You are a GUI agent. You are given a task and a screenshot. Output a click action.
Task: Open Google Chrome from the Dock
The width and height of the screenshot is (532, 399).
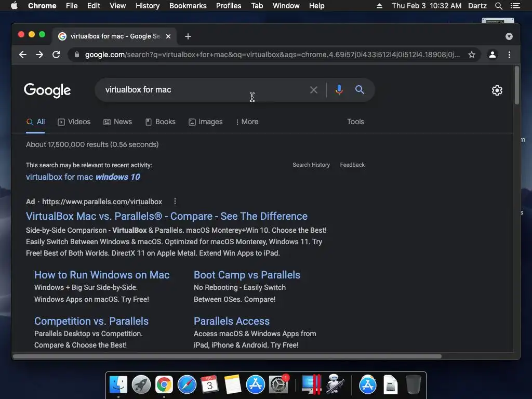[x=164, y=385]
